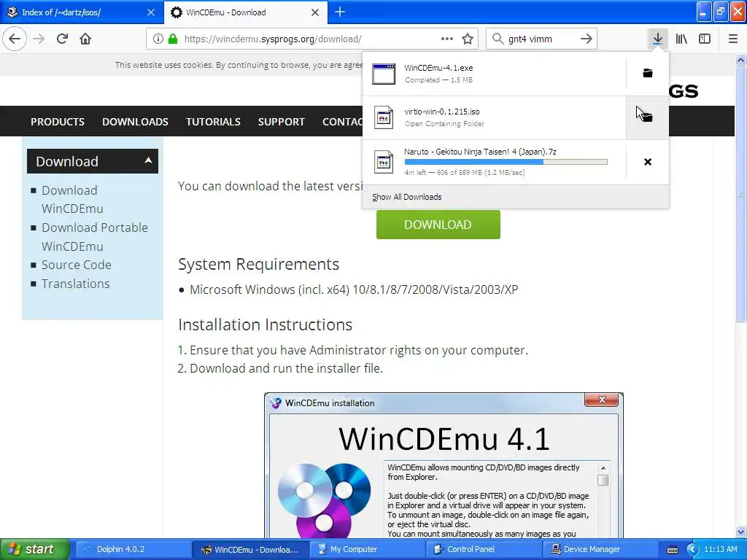Open the Windows start menu
The width and height of the screenshot is (747, 560).
(x=34, y=549)
